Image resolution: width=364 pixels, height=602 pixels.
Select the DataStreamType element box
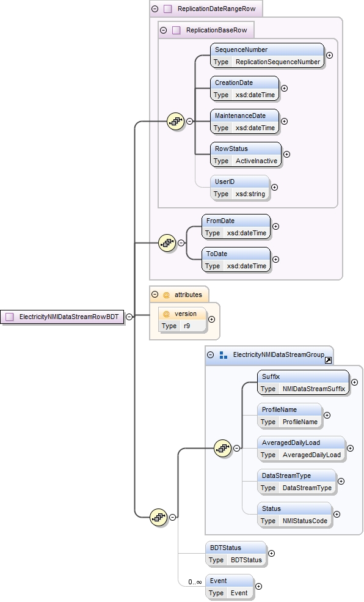(x=297, y=482)
